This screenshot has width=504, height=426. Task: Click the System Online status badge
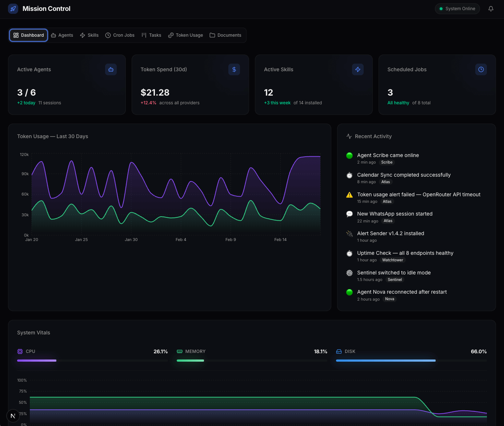click(x=457, y=9)
